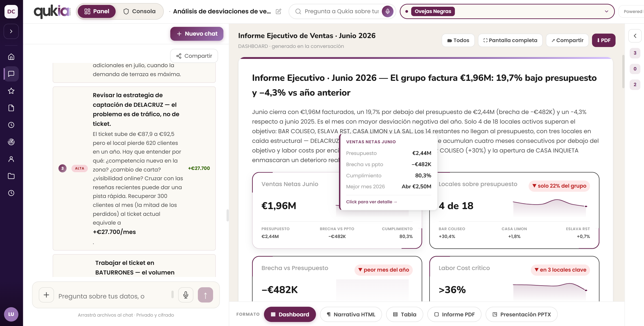The image size is (644, 326).
Task: Click the badge showing 3 on right rail
Action: click(x=635, y=53)
